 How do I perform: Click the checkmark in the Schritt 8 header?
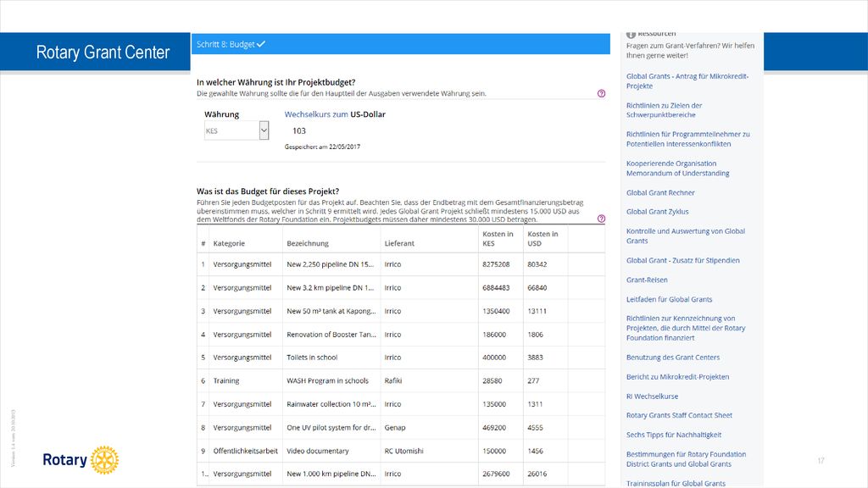(x=261, y=44)
